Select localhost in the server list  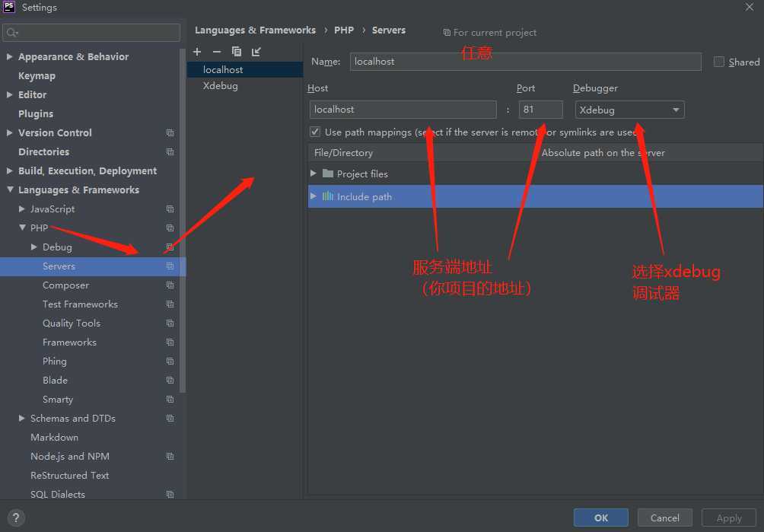pos(245,70)
